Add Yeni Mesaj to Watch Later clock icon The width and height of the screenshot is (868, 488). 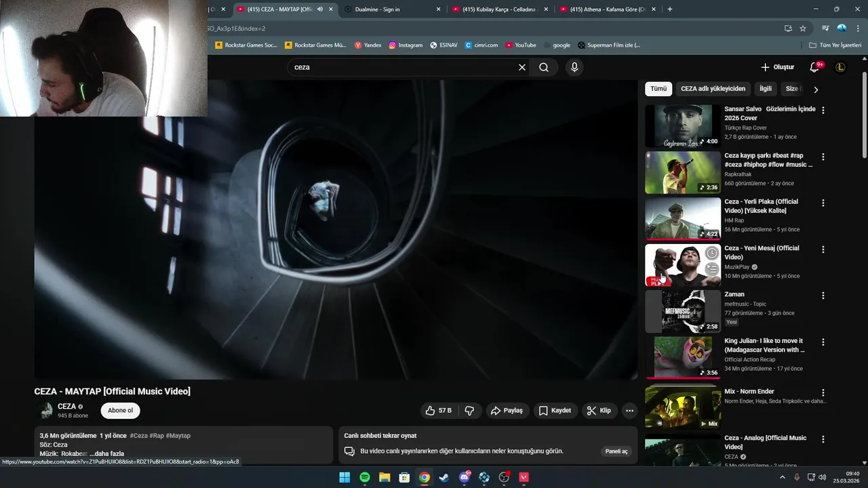711,253
